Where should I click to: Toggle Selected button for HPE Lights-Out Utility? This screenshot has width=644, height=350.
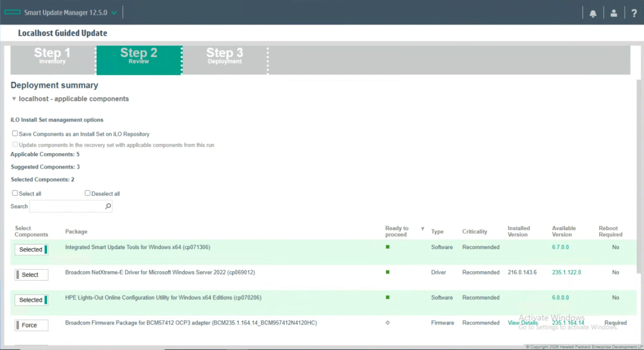click(31, 300)
